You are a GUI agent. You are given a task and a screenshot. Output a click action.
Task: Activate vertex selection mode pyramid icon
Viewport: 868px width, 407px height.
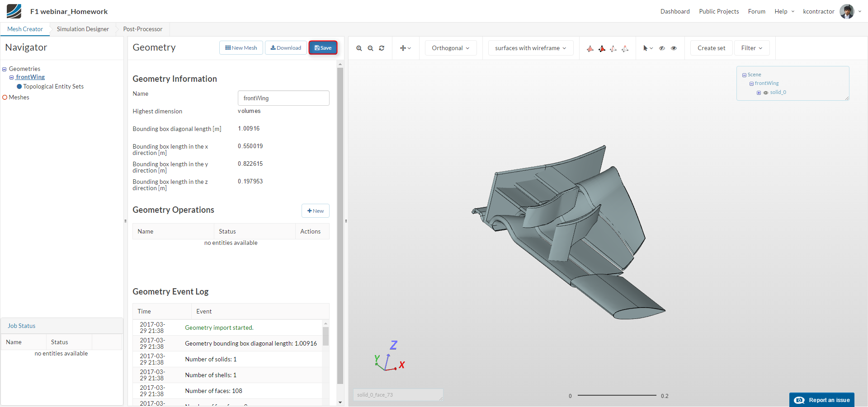coord(625,49)
